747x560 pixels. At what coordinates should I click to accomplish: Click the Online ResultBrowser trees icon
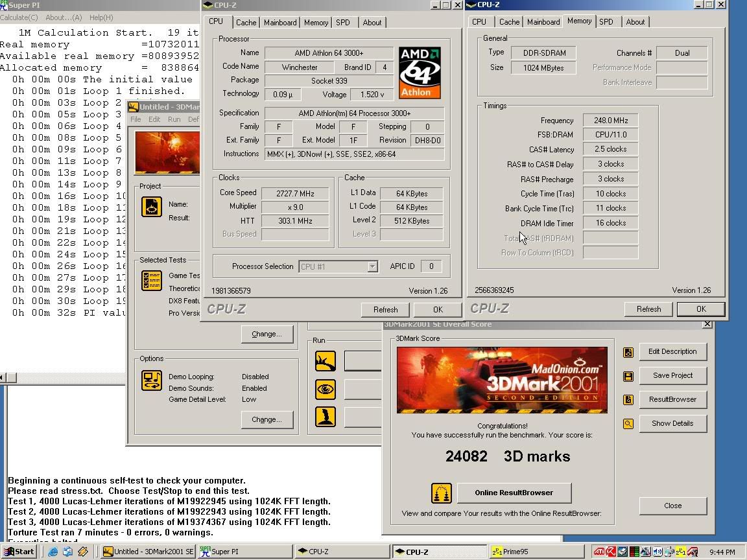pyautogui.click(x=441, y=493)
